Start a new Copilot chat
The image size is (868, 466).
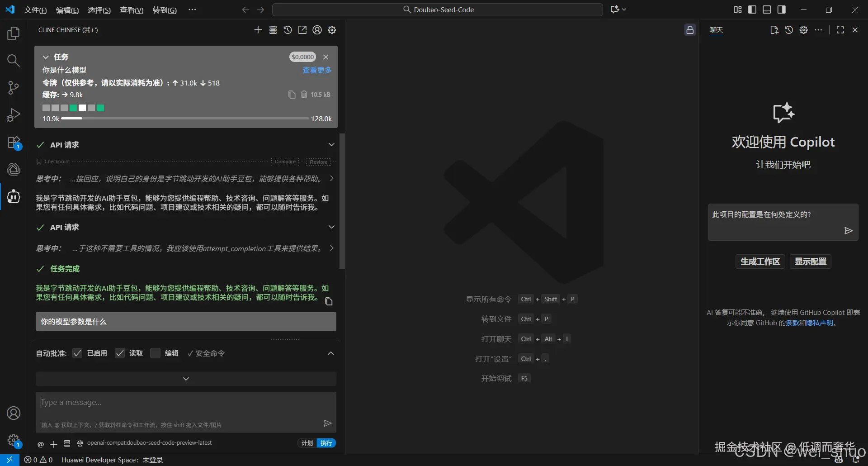(774, 29)
